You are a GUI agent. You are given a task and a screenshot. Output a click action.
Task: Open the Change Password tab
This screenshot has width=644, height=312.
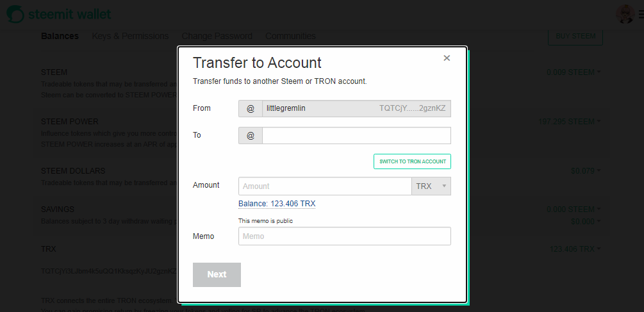(x=217, y=36)
